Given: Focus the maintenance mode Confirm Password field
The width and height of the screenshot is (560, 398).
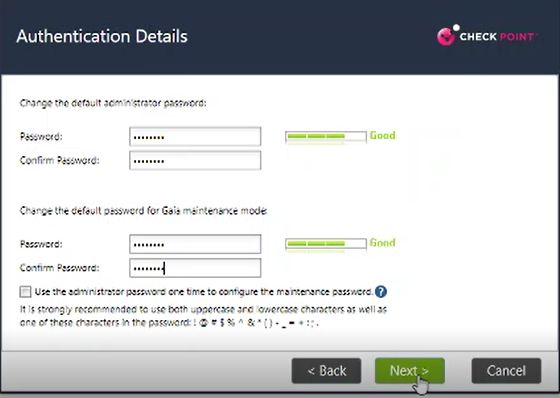Looking at the screenshot, I should (195, 268).
